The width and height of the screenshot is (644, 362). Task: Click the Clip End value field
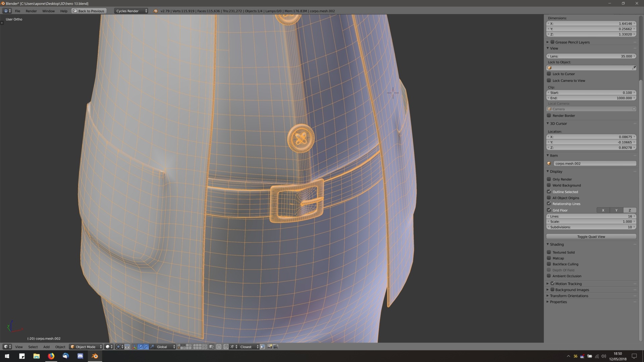point(591,98)
